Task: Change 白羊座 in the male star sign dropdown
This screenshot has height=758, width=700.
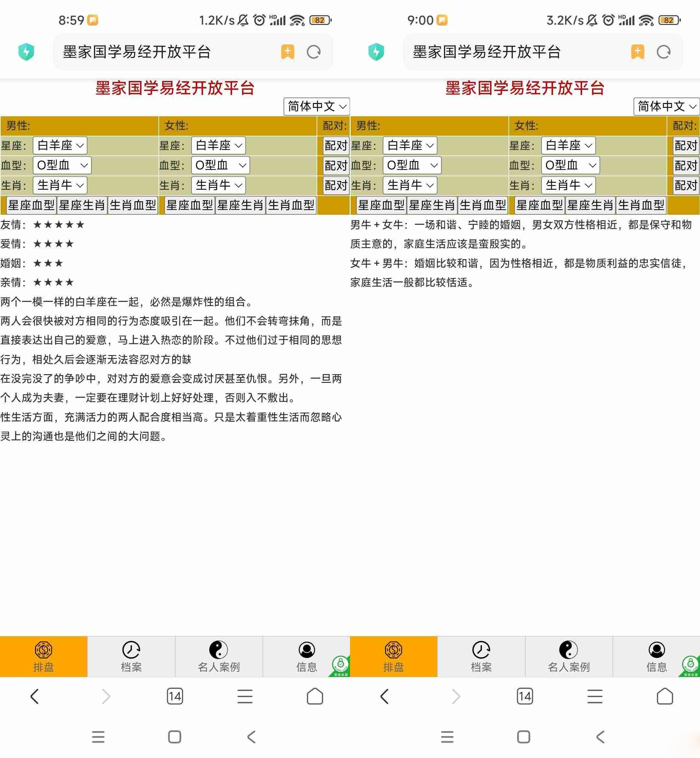Action: [x=60, y=145]
